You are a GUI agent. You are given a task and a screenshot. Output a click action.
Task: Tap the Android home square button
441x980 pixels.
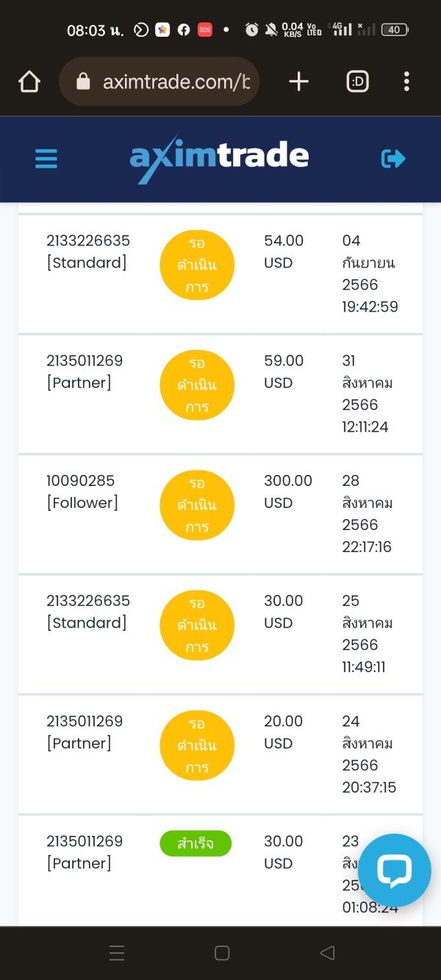222,953
